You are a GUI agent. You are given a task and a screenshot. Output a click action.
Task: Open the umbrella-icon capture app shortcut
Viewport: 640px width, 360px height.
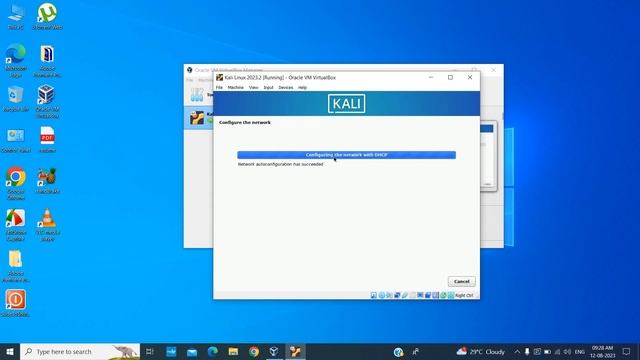(x=16, y=224)
